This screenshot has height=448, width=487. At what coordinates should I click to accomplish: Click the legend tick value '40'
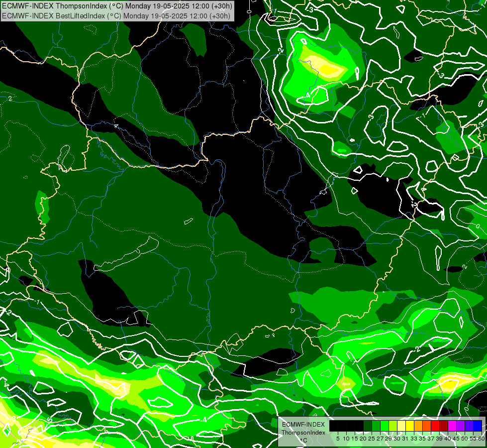pyautogui.click(x=447, y=439)
